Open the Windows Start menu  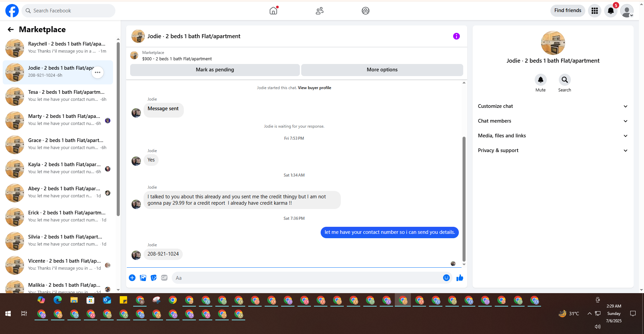pos(8,314)
